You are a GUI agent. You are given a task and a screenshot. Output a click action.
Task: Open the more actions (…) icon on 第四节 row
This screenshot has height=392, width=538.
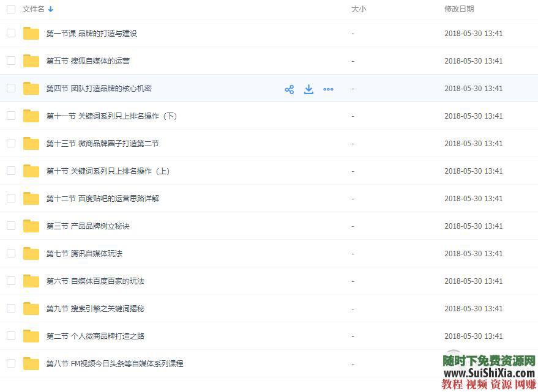coord(328,89)
